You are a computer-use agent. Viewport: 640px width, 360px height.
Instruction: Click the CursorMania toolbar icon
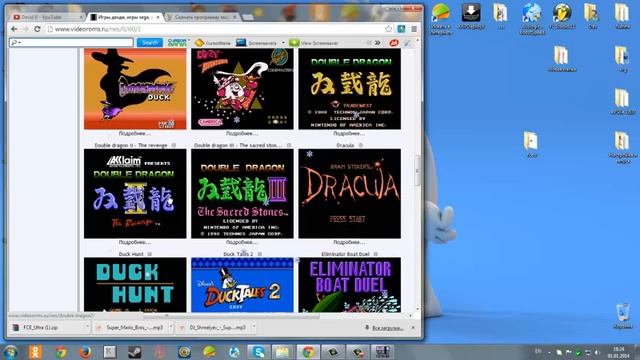point(212,42)
